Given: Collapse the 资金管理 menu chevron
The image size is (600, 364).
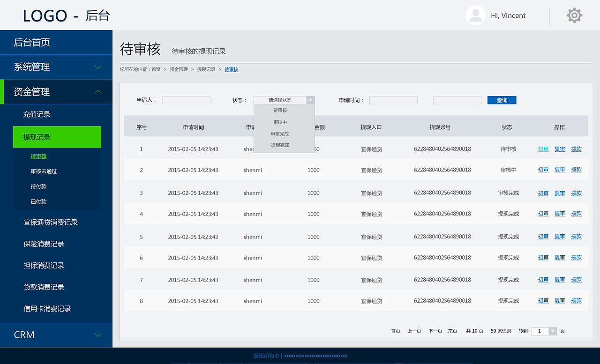Looking at the screenshot, I should click(x=97, y=92).
